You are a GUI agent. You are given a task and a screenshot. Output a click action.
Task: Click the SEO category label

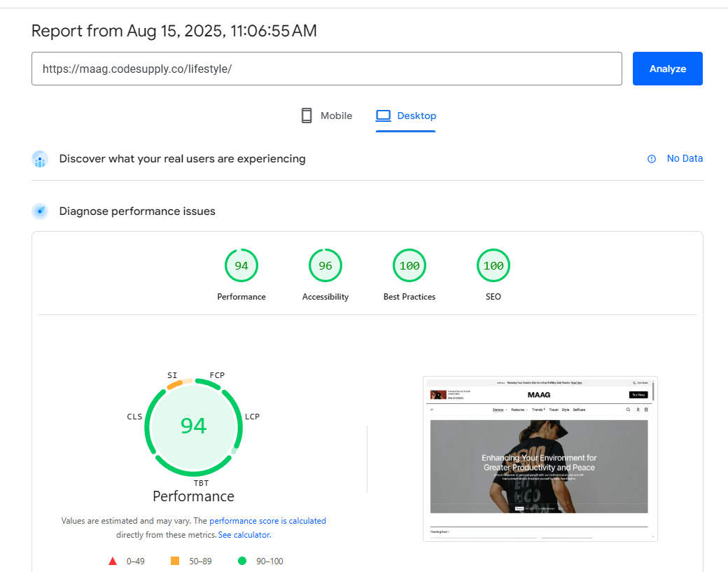click(493, 297)
